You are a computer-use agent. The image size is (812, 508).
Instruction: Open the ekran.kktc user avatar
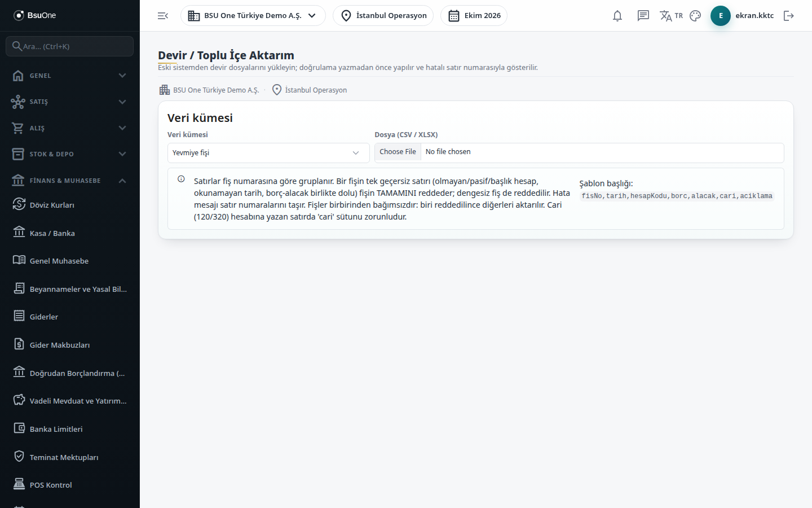pyautogui.click(x=721, y=16)
